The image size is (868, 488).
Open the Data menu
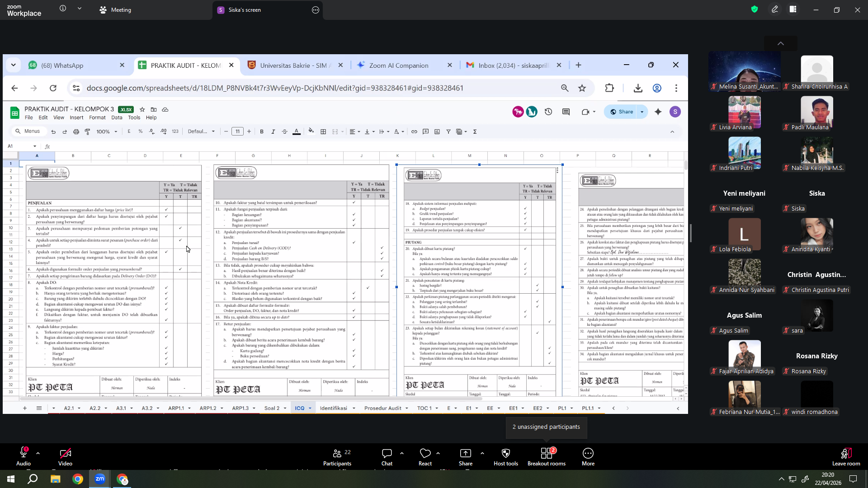coord(117,117)
